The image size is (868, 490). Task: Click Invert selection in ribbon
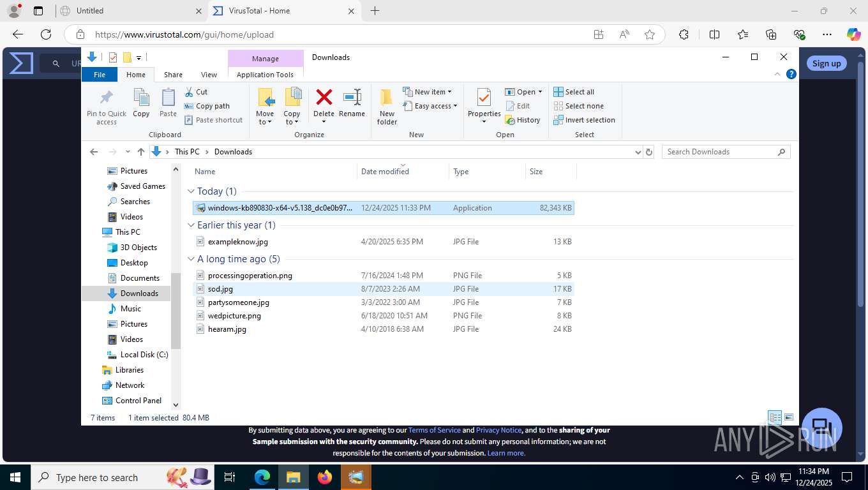click(584, 120)
